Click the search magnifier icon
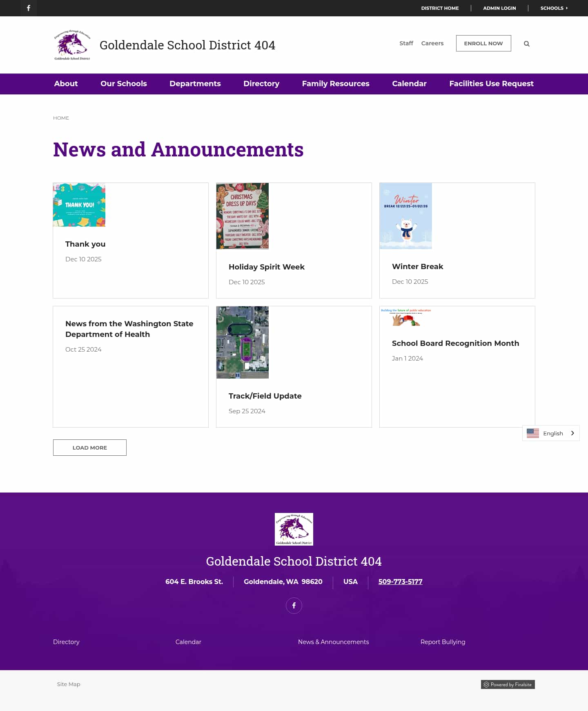The width and height of the screenshot is (588, 711). (x=527, y=44)
